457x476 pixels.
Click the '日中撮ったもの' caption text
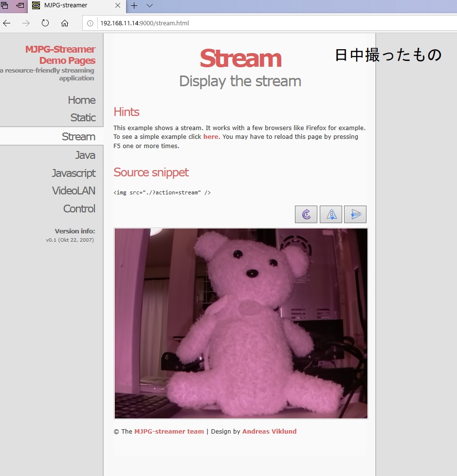[x=388, y=55]
